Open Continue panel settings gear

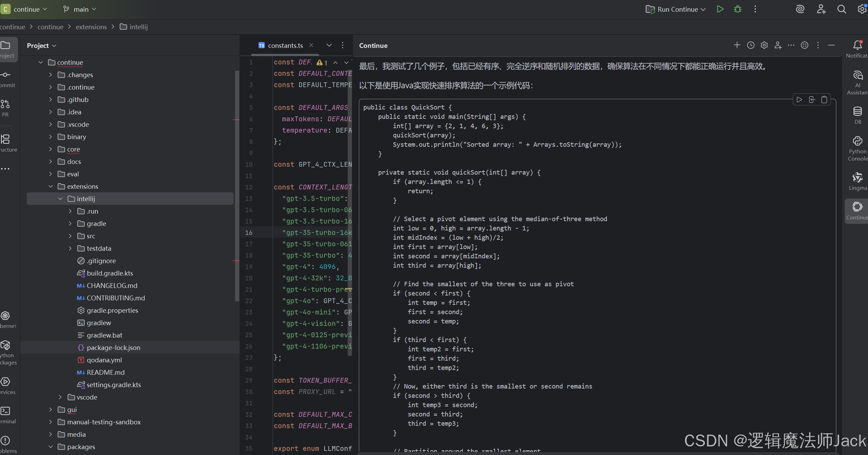764,45
